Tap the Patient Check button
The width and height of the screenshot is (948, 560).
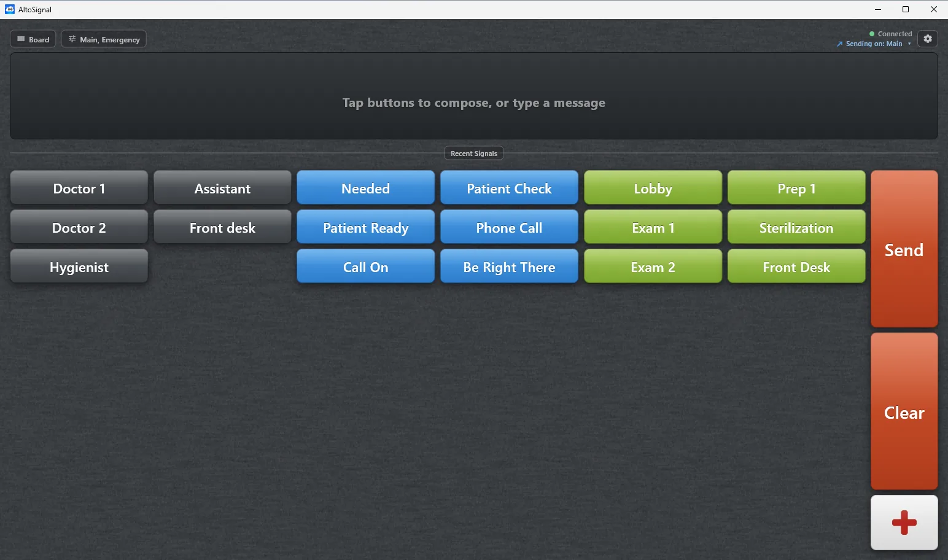tap(510, 188)
